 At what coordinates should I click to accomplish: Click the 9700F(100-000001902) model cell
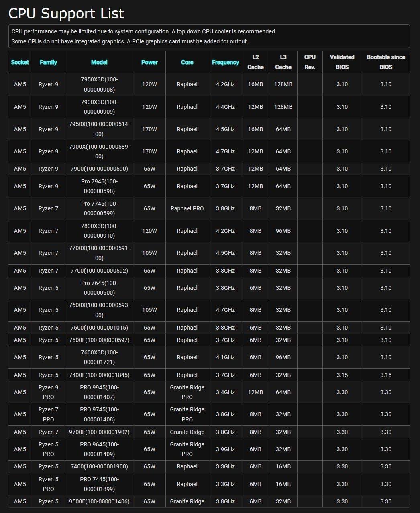pyautogui.click(x=99, y=432)
